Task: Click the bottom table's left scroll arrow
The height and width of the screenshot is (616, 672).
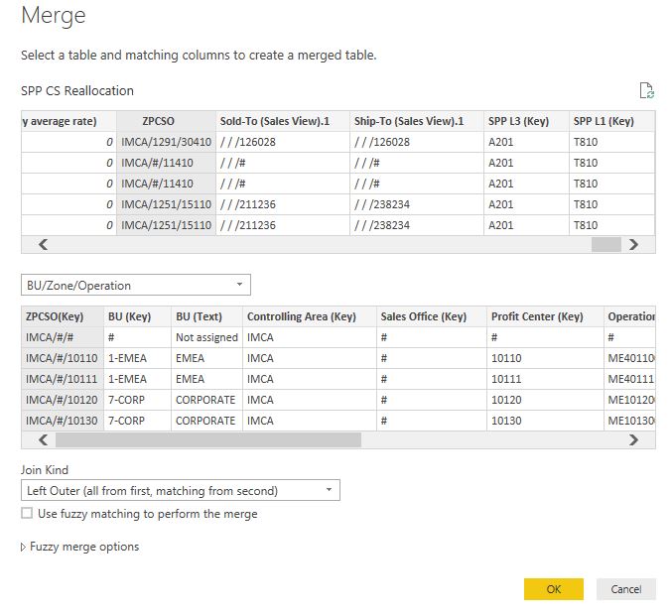Action: point(43,440)
